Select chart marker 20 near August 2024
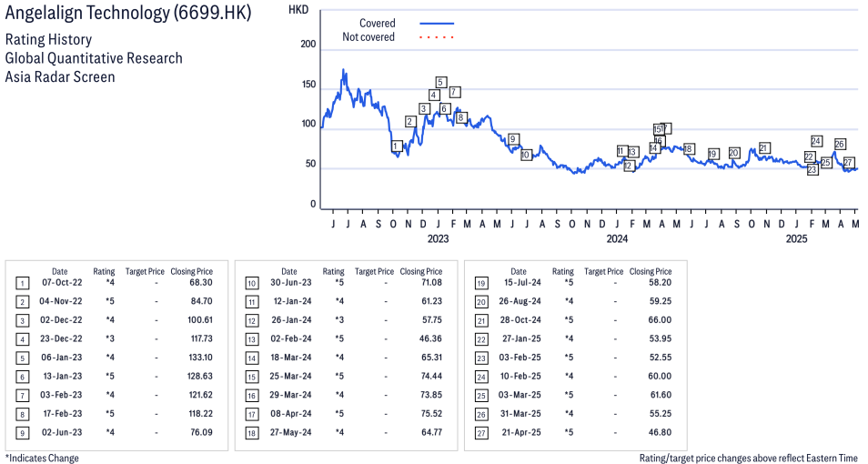This screenshot has width=868, height=464. [x=734, y=153]
